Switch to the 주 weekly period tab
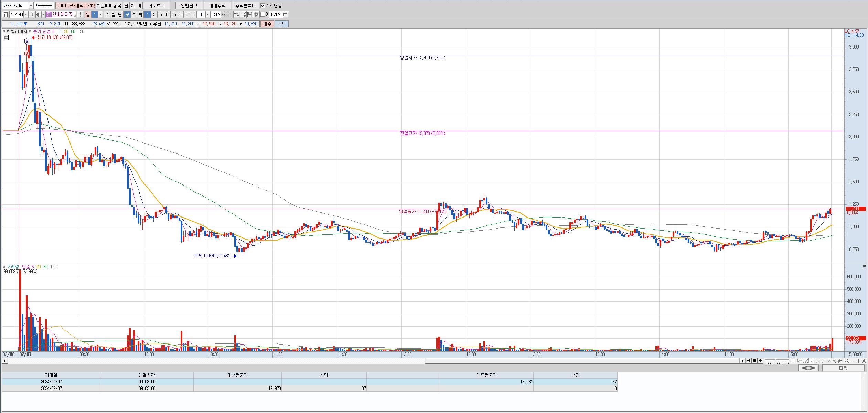The height and width of the screenshot is (413, 868). [x=107, y=14]
